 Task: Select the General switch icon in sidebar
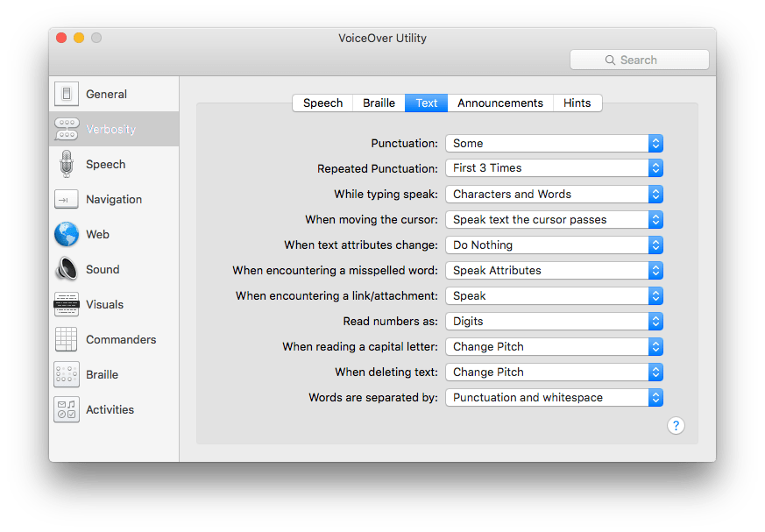point(67,94)
